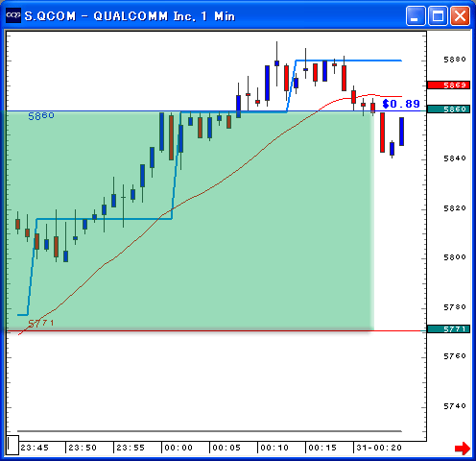Click the 5771 stop level label
Screen dimensions: 476x461
(x=41, y=323)
